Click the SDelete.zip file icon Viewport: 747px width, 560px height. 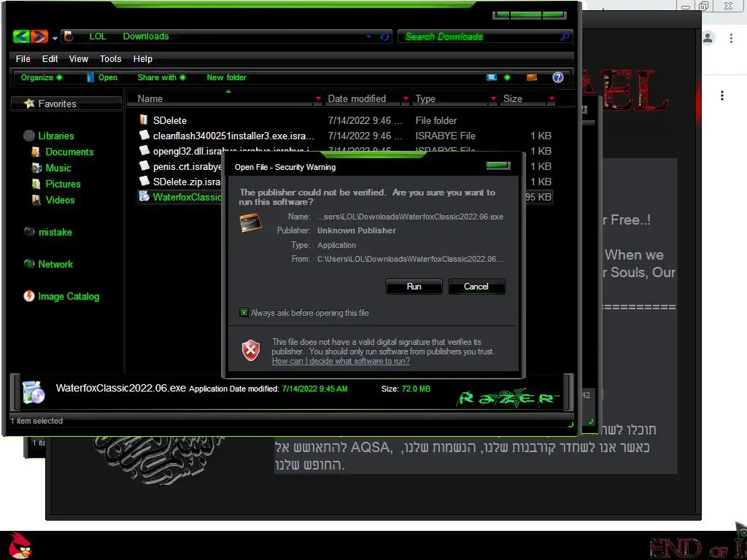[x=144, y=181]
